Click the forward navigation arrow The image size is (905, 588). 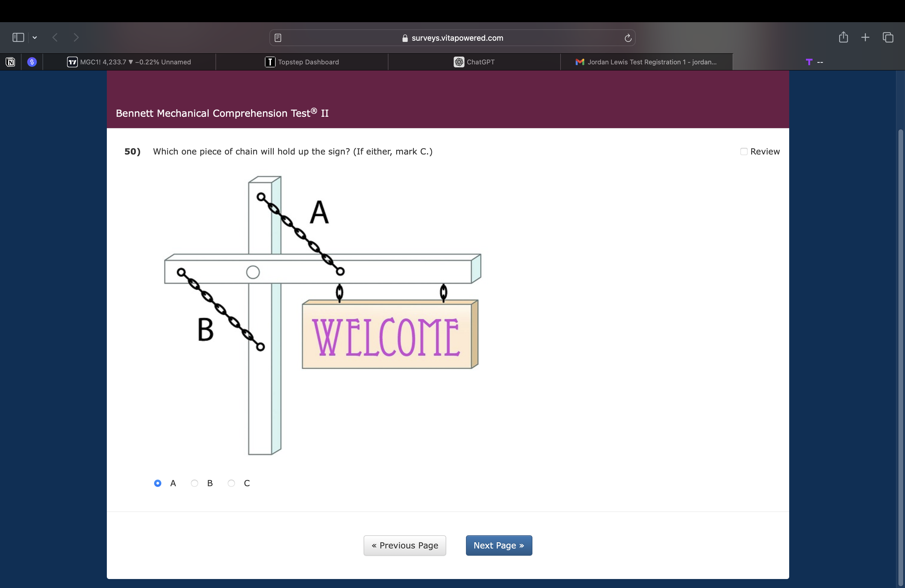76,37
